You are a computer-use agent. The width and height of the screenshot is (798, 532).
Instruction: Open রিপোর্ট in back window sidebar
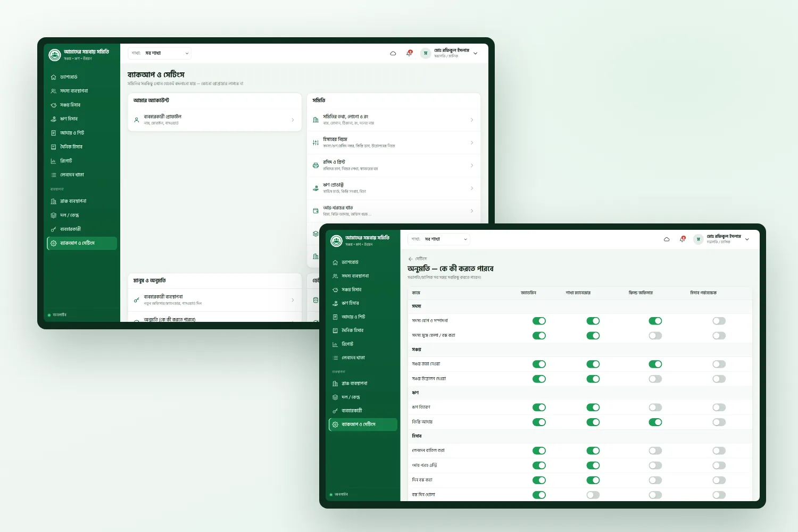(82, 161)
